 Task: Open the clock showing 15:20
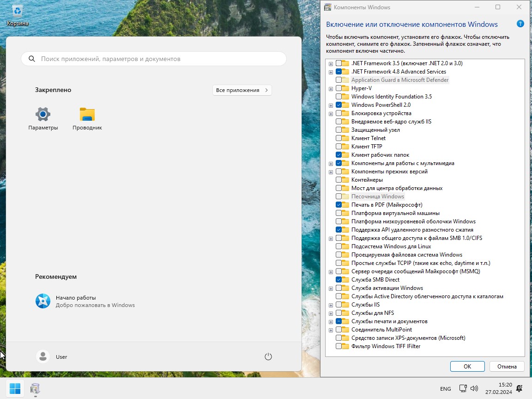pyautogui.click(x=498, y=388)
